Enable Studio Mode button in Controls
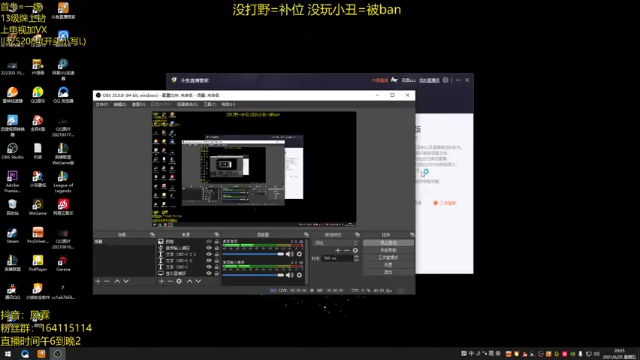 tap(388, 257)
